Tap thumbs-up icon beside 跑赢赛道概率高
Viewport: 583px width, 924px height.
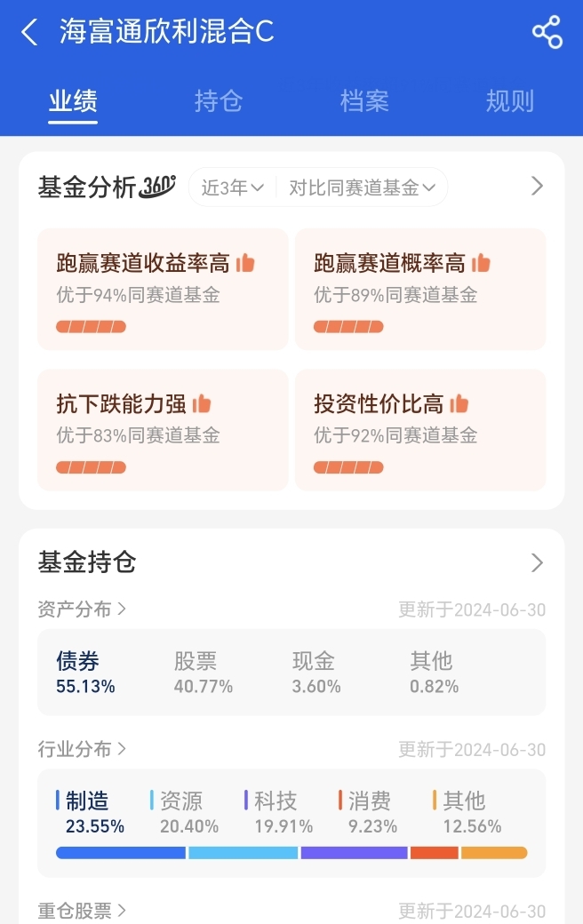click(x=481, y=263)
